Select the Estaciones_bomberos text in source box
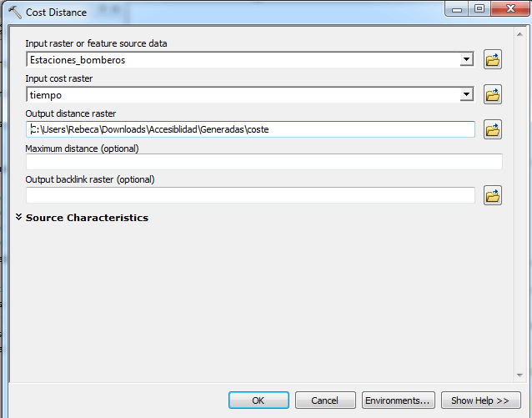Screen dimensions: 532x418 coord(78,60)
